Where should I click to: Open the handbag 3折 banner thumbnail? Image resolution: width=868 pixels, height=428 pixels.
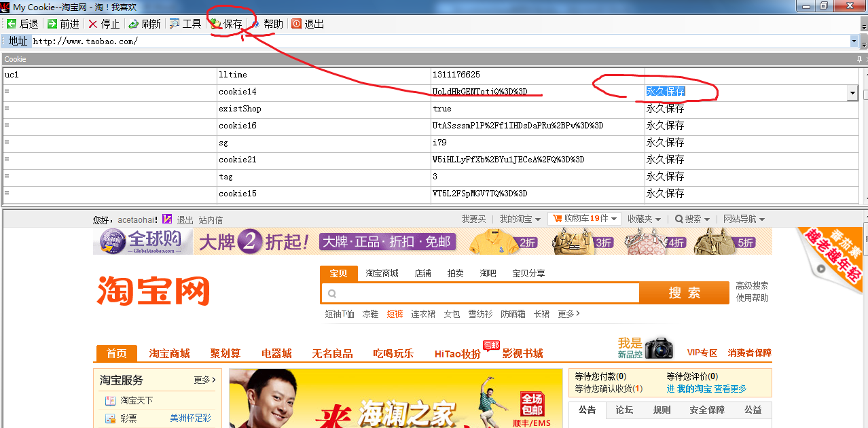(583, 241)
